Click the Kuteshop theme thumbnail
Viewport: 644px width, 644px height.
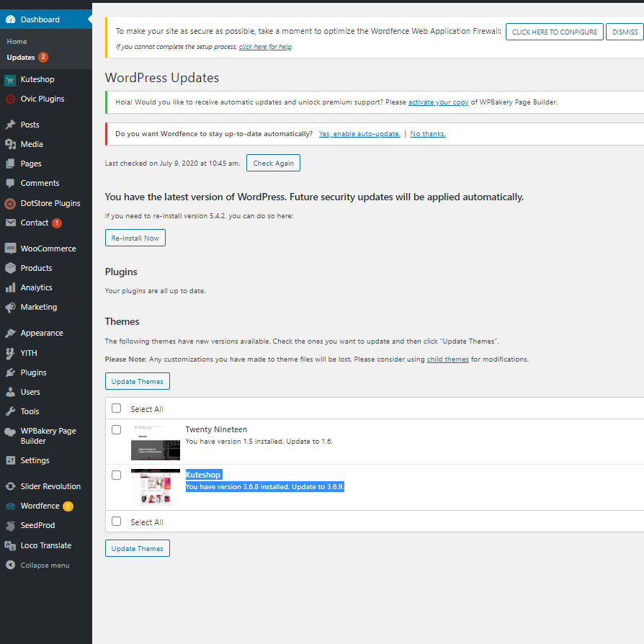pyautogui.click(x=156, y=487)
